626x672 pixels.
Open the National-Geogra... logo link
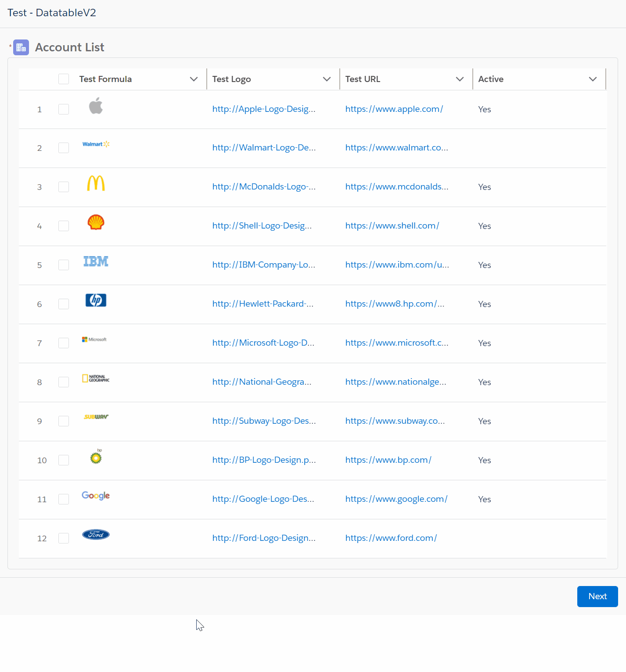point(262,382)
